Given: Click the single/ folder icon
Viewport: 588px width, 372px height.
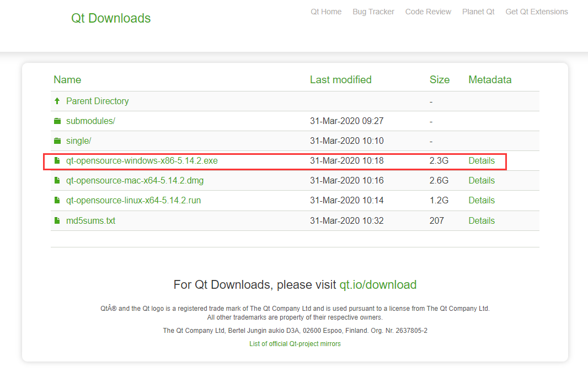Looking at the screenshot, I should pos(57,141).
